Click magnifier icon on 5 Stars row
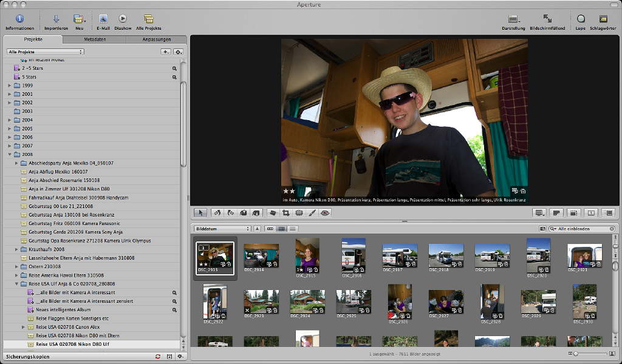Viewport: 622px width, 364px height. (174, 77)
